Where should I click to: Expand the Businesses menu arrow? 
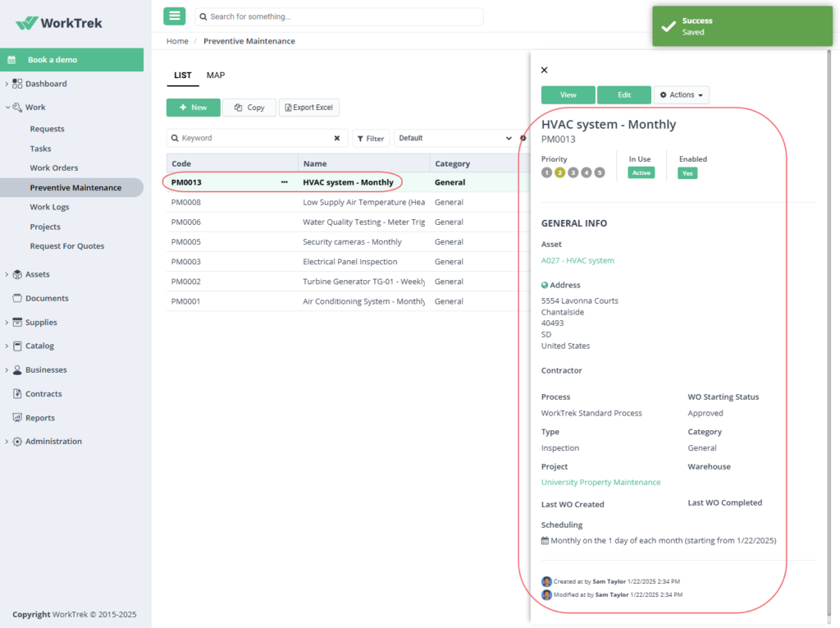point(7,370)
